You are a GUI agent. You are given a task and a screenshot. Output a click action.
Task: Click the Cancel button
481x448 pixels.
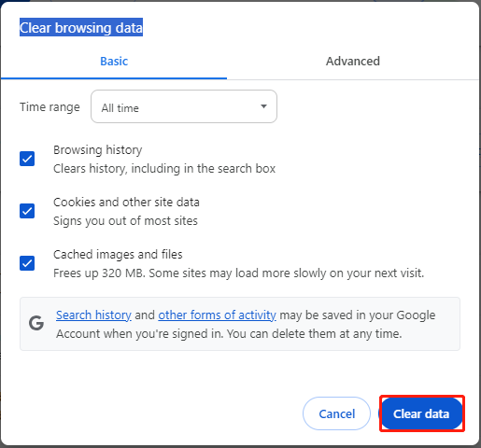336,413
